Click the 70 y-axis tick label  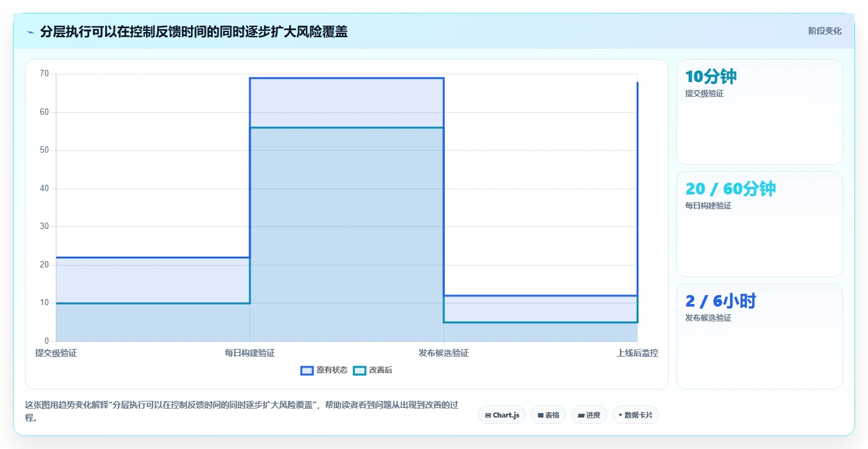click(x=44, y=74)
